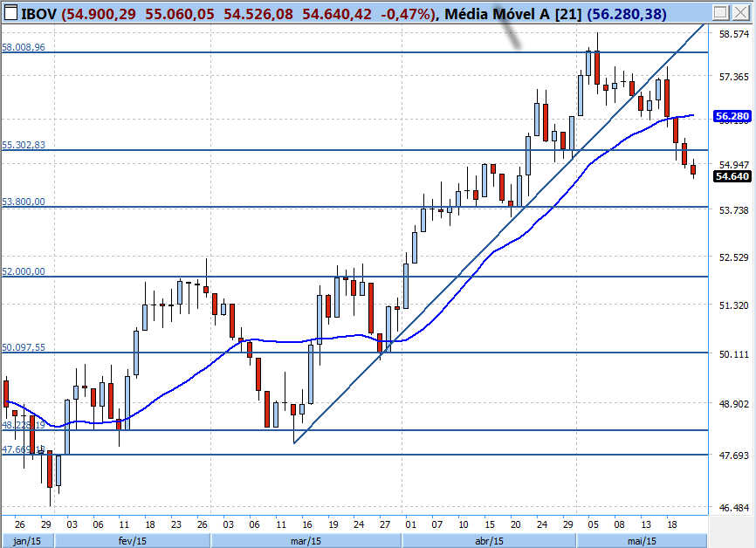Click the IBOV chart icon in title bar
The width and height of the screenshot is (756, 548).
[10, 13]
